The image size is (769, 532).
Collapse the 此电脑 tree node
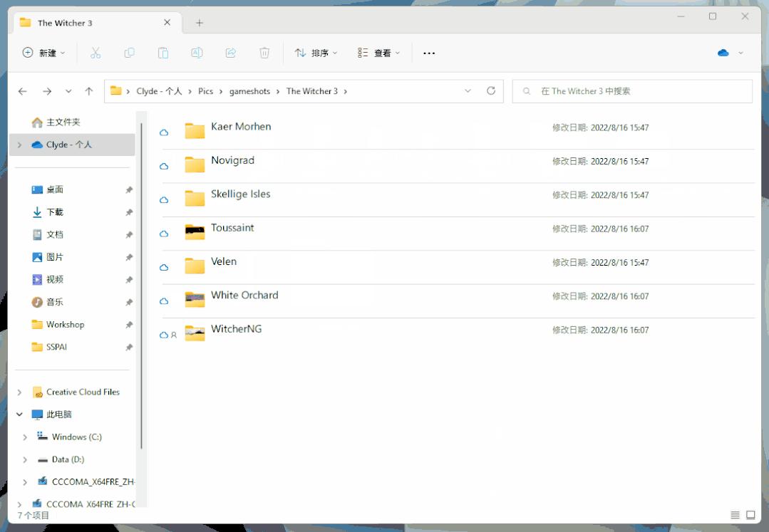[x=20, y=414]
